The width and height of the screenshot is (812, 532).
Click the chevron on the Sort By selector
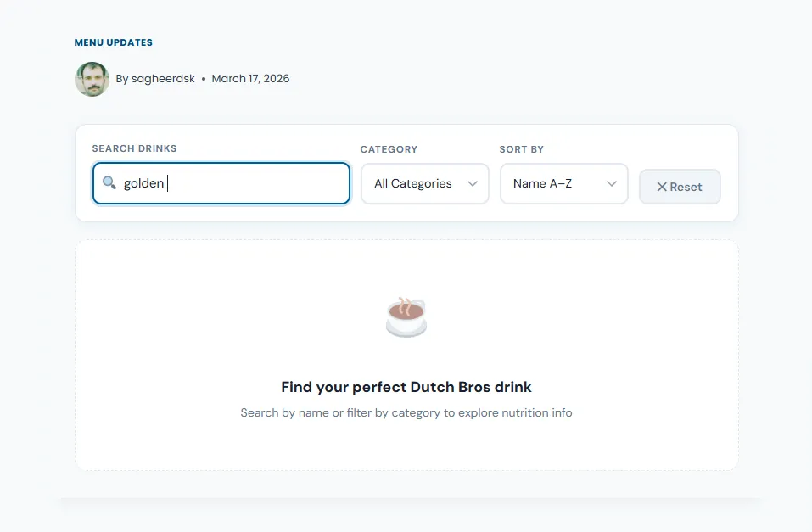pyautogui.click(x=611, y=183)
